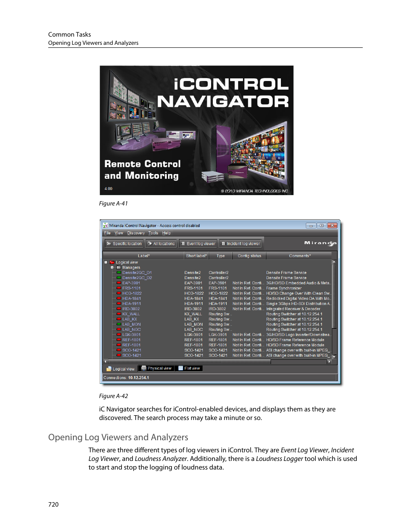Image resolution: width=411 pixels, height=532 pixels.
Task: Click red status icon of EAP-3901
Action: 119,283
